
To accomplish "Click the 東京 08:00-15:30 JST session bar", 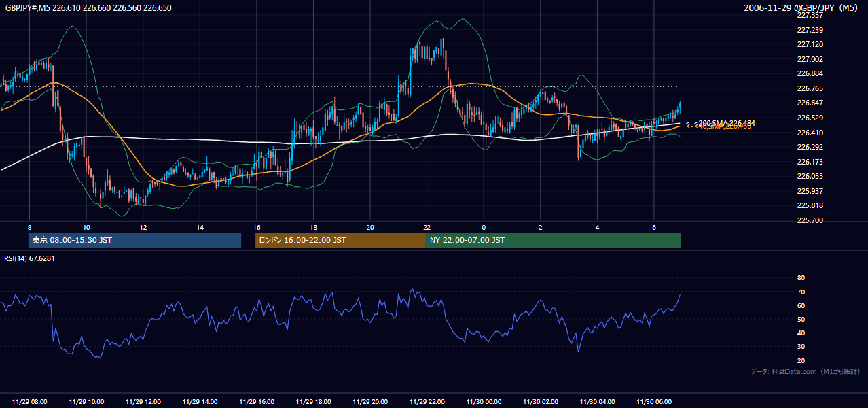I will 134,240.
